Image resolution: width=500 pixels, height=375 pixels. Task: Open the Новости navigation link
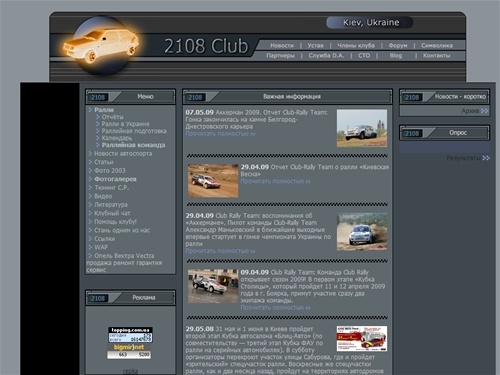282,45
